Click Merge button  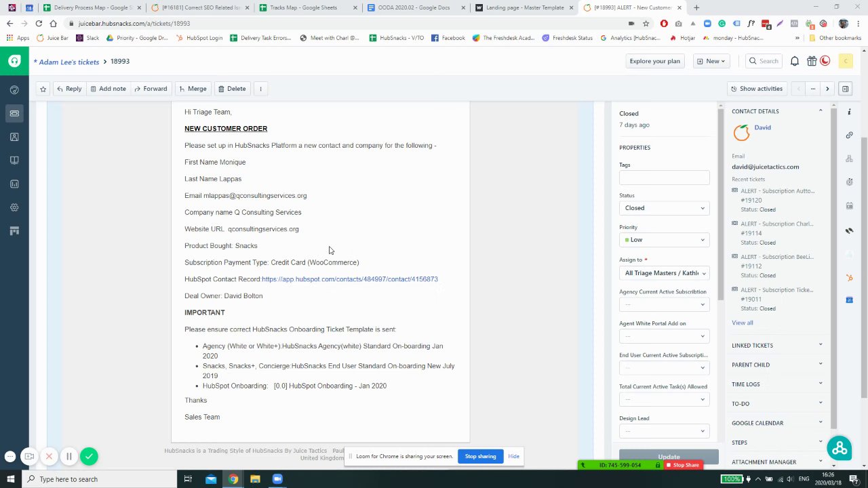pos(193,89)
